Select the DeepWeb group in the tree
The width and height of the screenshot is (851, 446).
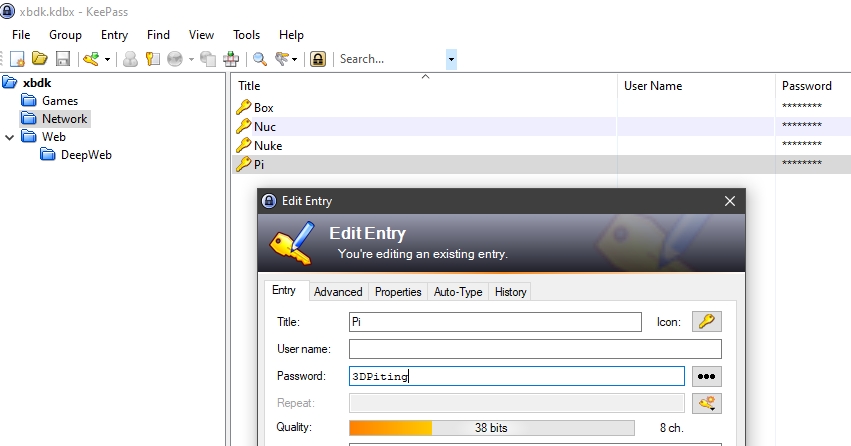[x=86, y=155]
